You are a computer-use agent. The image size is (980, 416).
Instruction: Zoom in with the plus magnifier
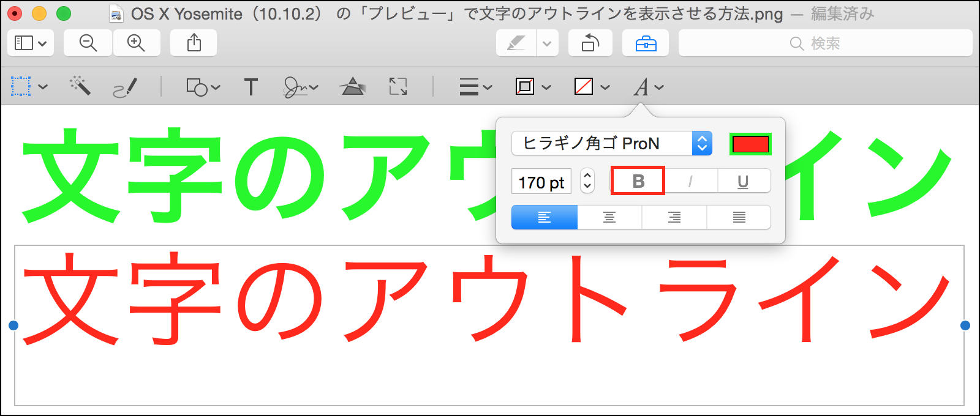click(x=136, y=43)
